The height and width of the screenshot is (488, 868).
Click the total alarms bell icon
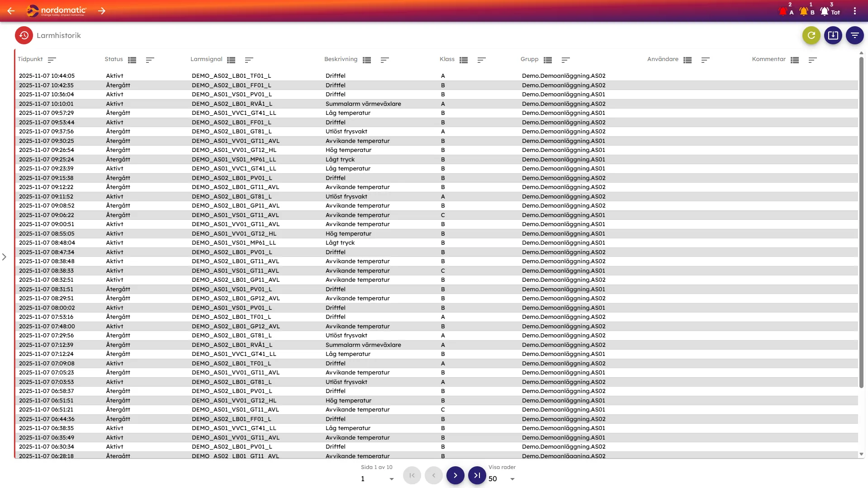tap(825, 12)
